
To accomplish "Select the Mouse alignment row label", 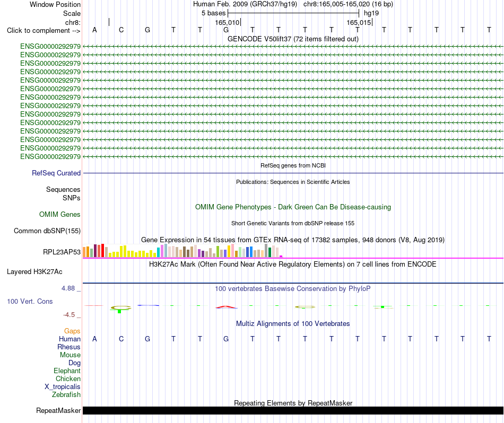I will (70, 355).
